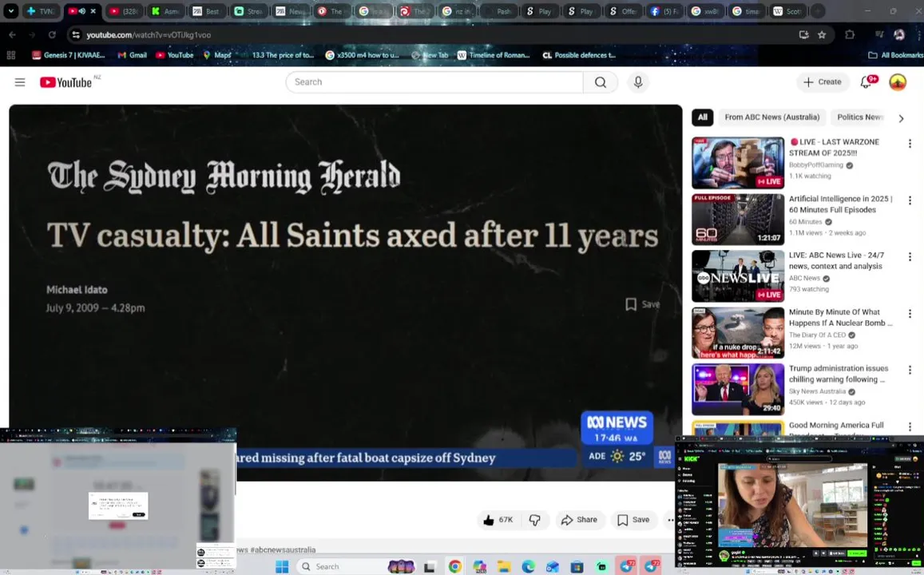Open the Chrome tab search dropdown arrow
The height and width of the screenshot is (575, 924).
[x=10, y=11]
